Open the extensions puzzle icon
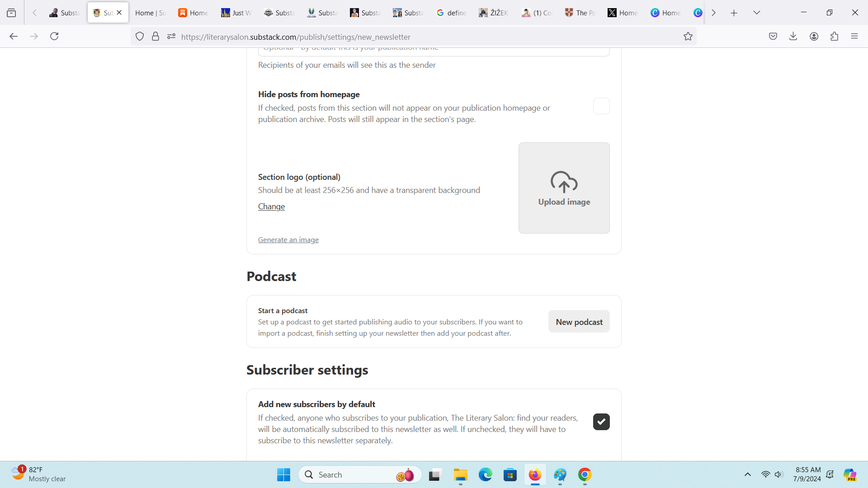Screen dimensions: 868x488 tap(834, 36)
